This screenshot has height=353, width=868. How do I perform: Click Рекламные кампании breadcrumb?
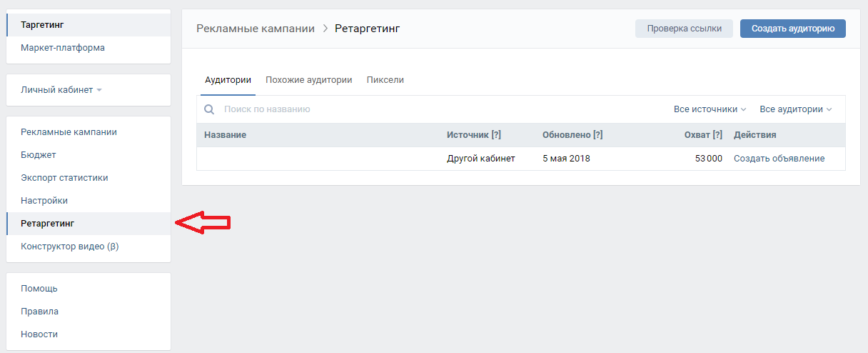(x=256, y=29)
